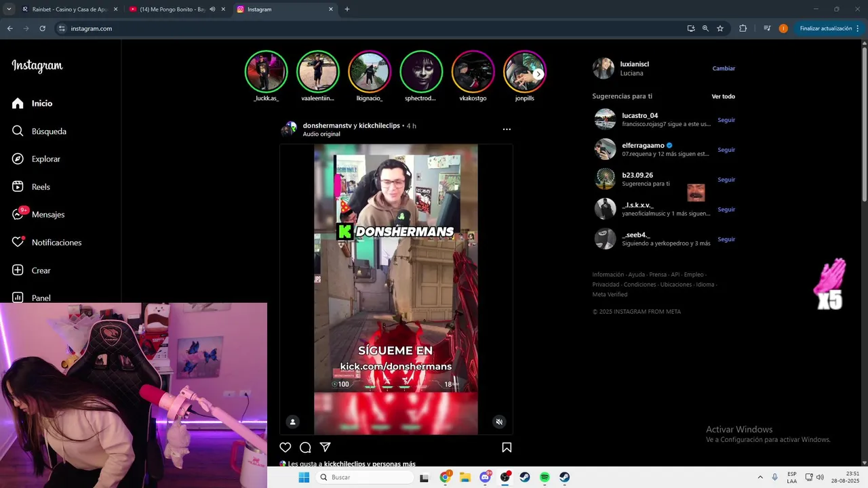Reload the page

[42, 28]
